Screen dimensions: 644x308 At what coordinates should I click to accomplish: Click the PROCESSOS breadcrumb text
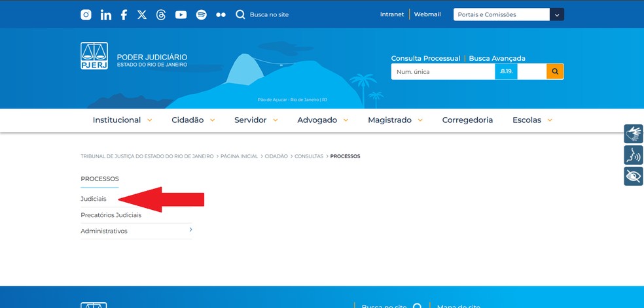point(345,156)
